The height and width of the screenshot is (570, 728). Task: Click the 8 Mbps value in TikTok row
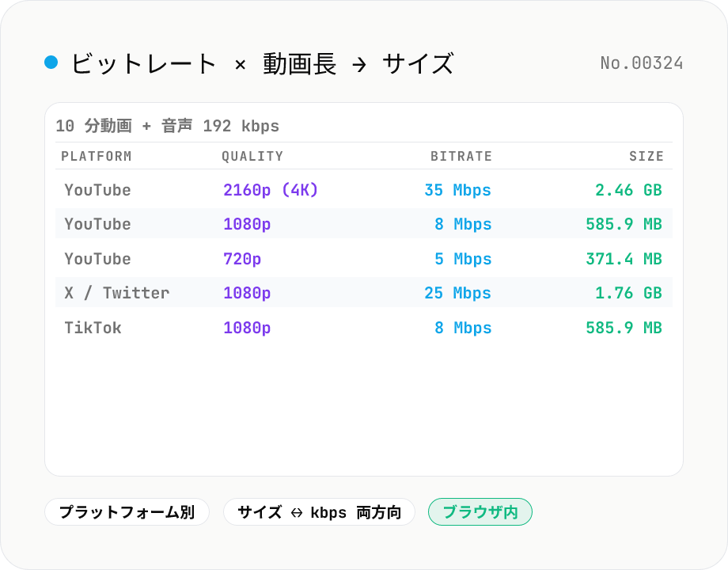463,328
